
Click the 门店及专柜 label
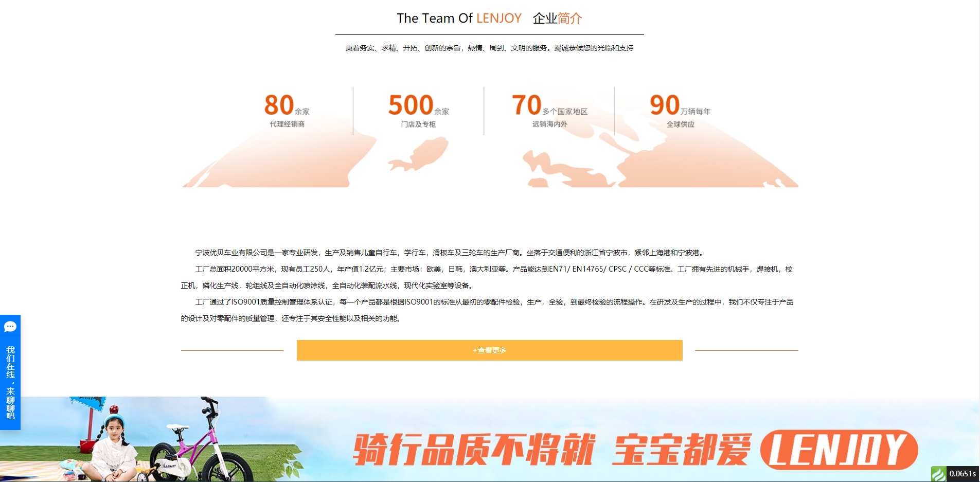tap(418, 124)
